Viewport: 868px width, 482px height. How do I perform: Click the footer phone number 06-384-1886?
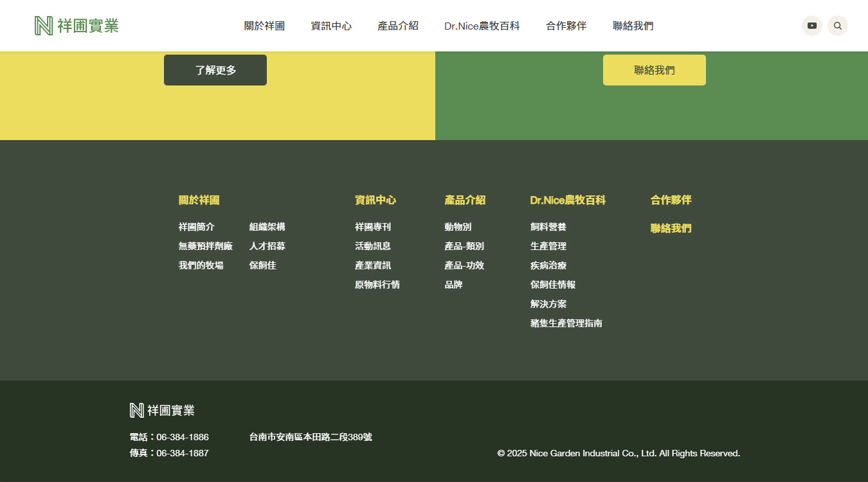tap(183, 437)
